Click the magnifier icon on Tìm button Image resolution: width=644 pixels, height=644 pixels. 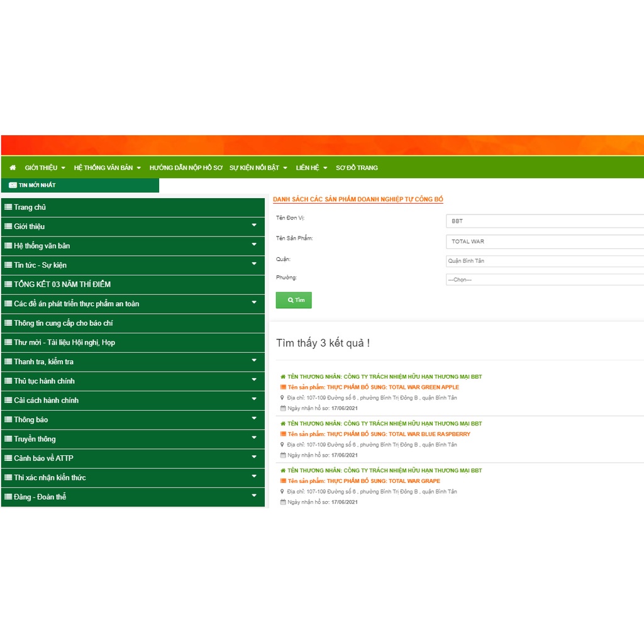[290, 301]
